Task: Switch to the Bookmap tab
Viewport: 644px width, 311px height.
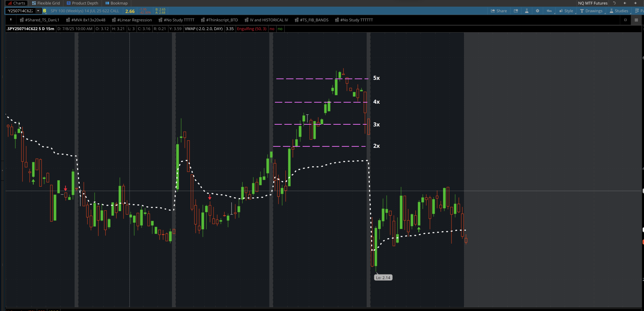Action: pos(116,3)
